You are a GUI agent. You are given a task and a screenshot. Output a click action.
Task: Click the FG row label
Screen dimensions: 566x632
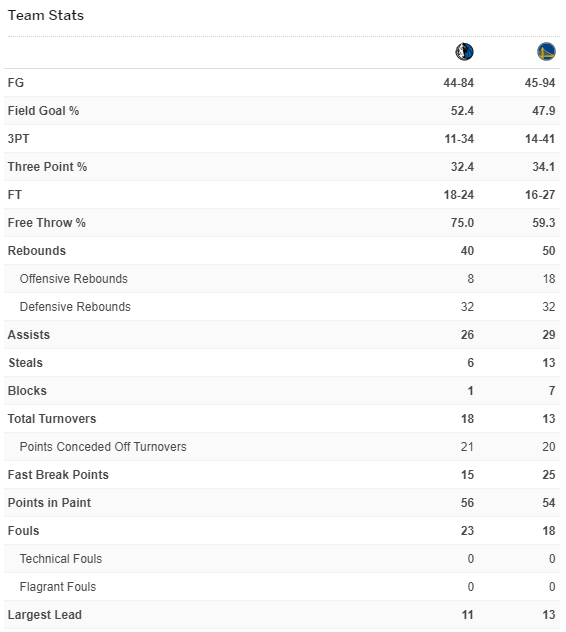16,83
